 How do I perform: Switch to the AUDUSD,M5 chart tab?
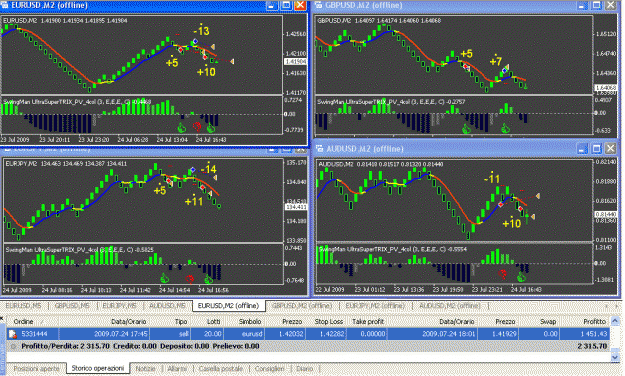pyautogui.click(x=167, y=306)
